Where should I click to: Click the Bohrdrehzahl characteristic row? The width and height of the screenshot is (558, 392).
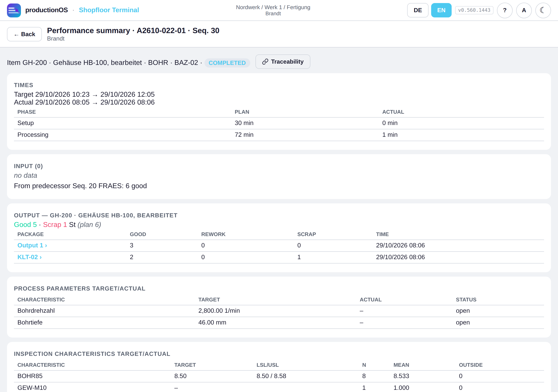pos(279,311)
